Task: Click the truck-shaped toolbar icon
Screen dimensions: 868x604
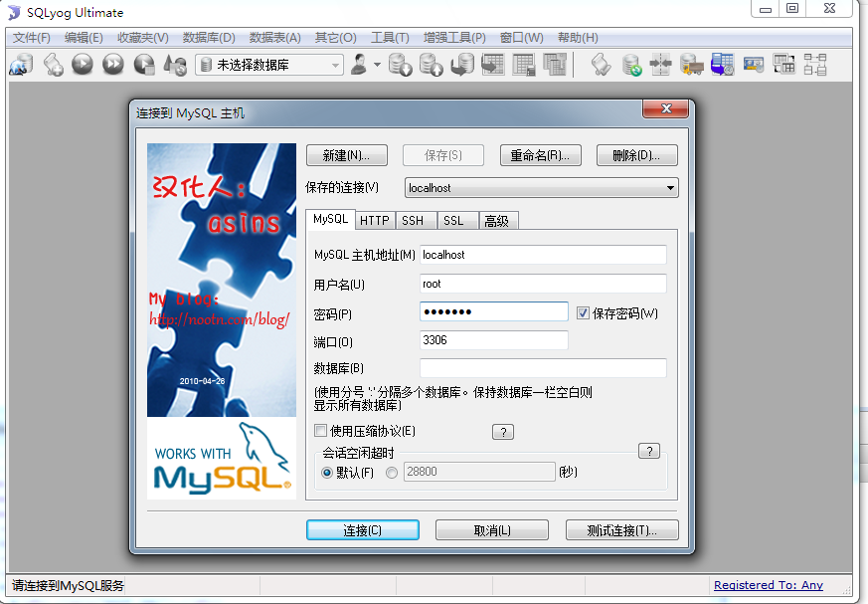Action: pos(692,65)
